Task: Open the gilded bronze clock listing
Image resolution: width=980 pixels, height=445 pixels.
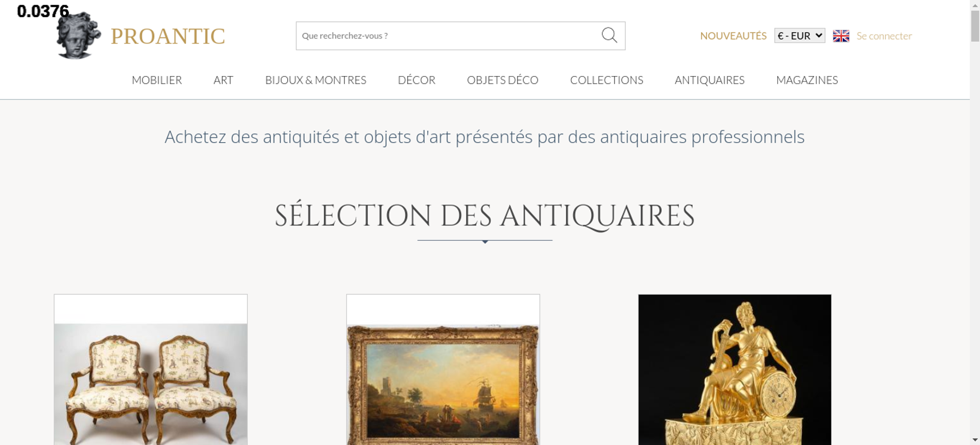Action: [735, 370]
